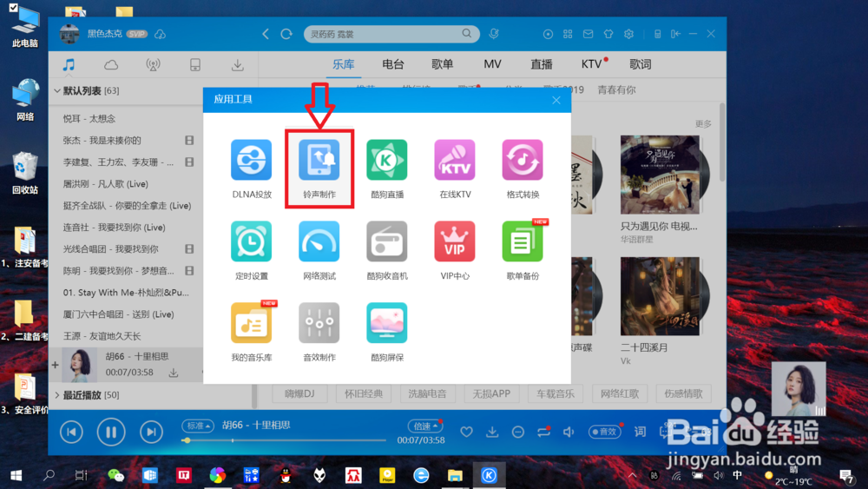Favorite the song with heart icon
This screenshot has height=489, width=868.
click(x=467, y=432)
